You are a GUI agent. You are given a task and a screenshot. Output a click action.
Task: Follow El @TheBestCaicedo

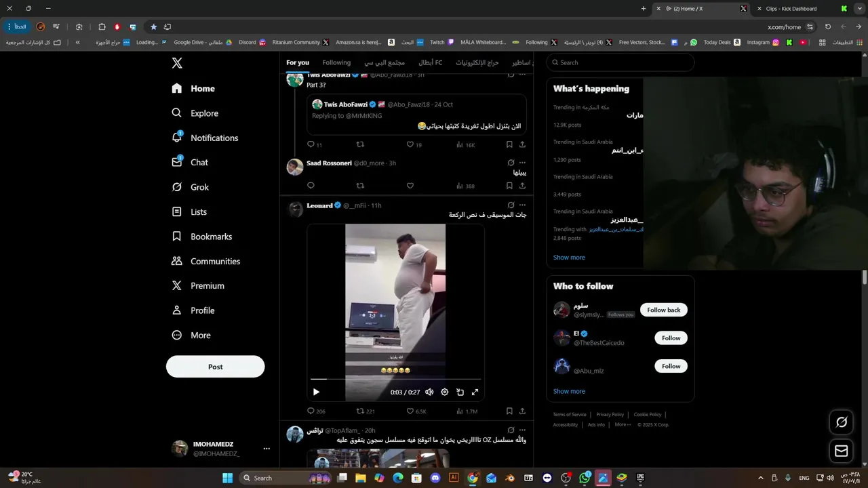click(x=671, y=338)
